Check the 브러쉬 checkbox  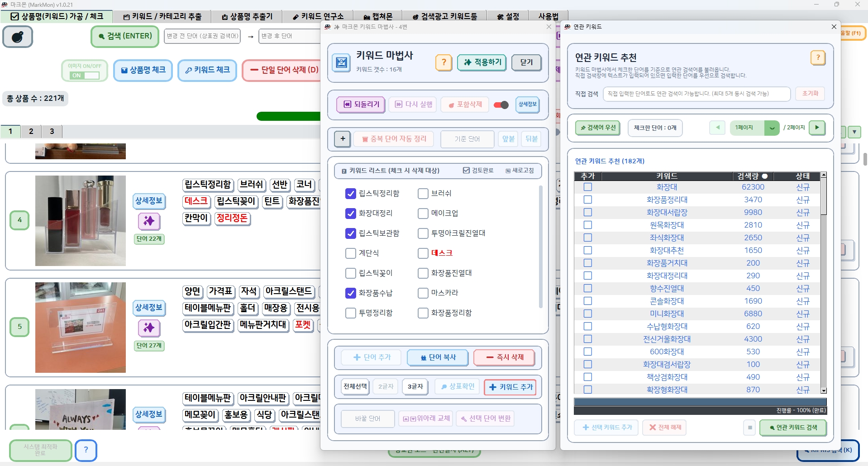[423, 194]
